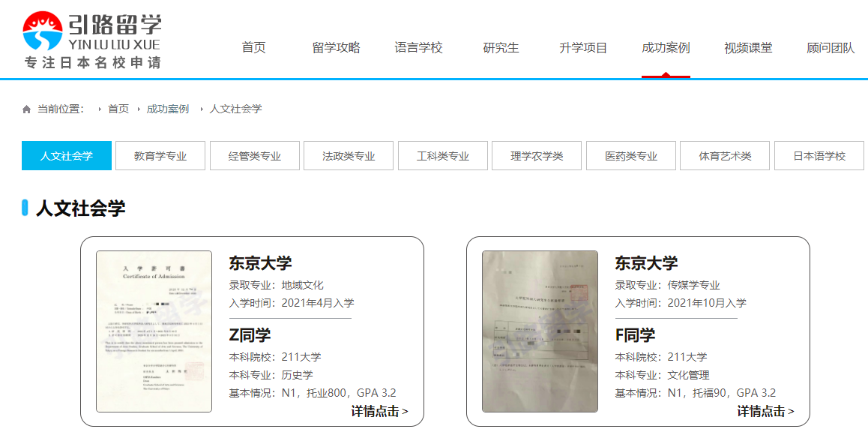Click 详情点击 in Z同学 card

[380, 411]
